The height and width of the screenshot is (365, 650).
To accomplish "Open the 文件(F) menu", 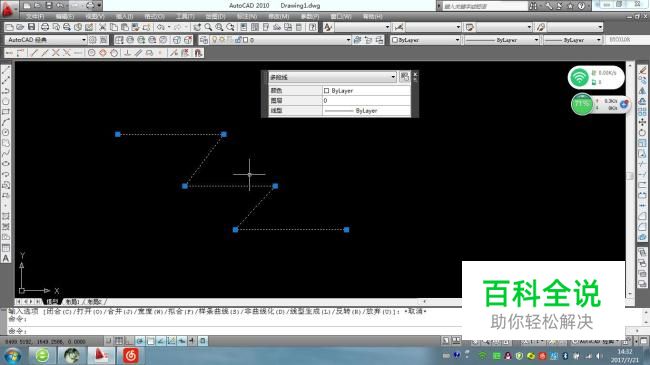I will coord(35,17).
